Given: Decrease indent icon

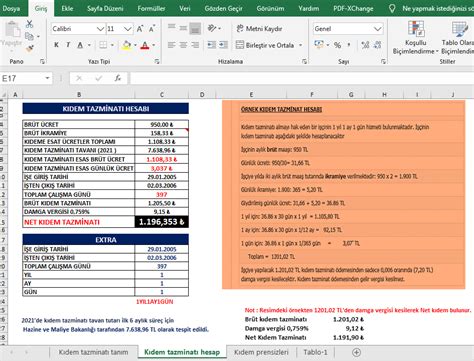Looking at the screenshot, I should click(212, 45).
